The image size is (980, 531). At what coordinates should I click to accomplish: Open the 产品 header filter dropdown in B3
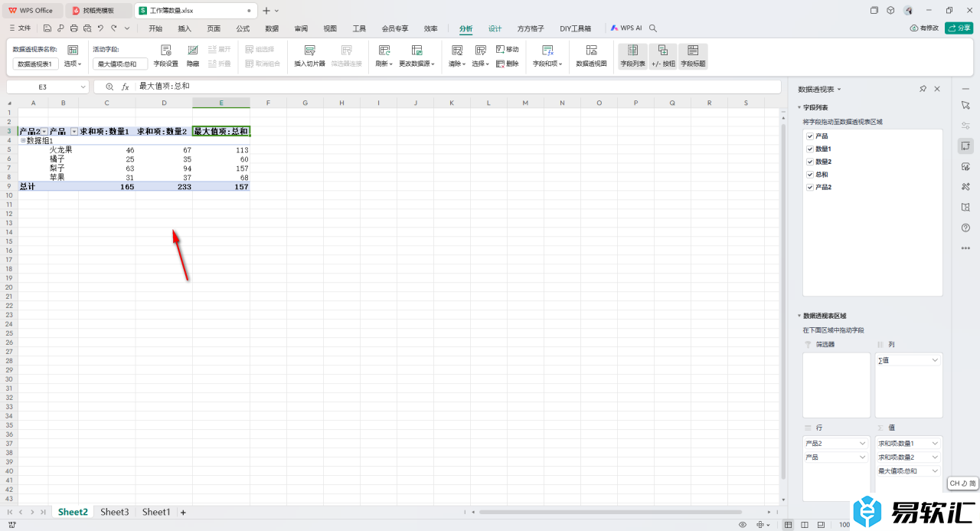click(x=74, y=132)
